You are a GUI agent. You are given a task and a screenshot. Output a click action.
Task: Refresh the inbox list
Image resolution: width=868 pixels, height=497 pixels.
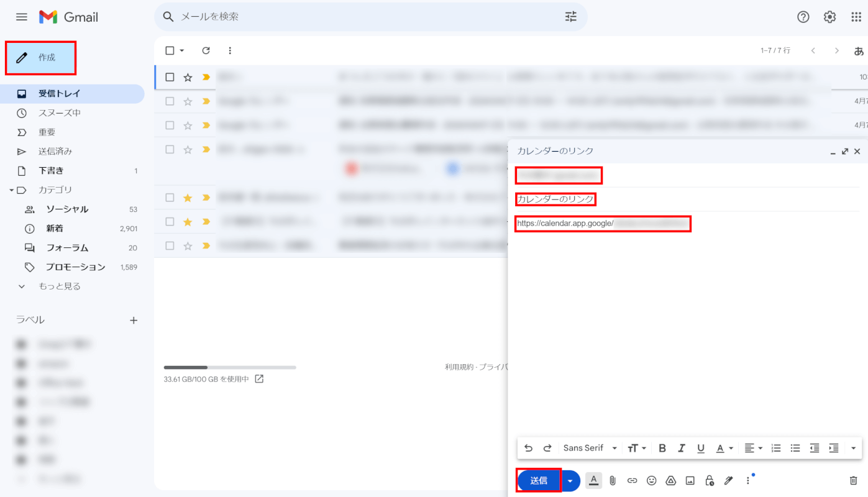(206, 50)
